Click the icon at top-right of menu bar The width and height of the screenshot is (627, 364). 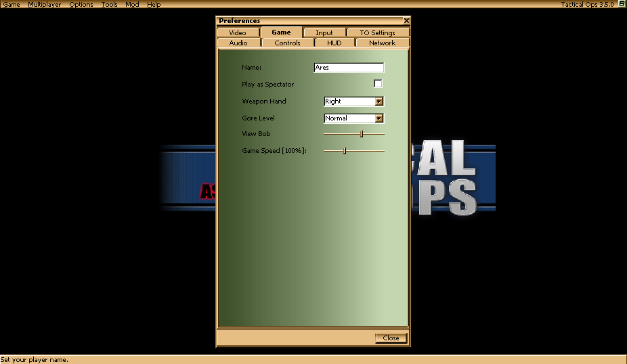click(x=622, y=4)
